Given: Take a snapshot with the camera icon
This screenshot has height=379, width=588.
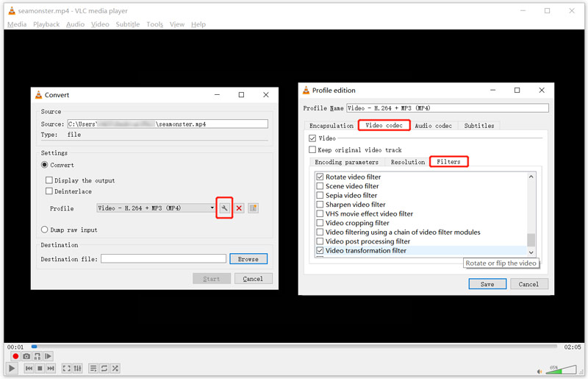Looking at the screenshot, I should click(26, 356).
